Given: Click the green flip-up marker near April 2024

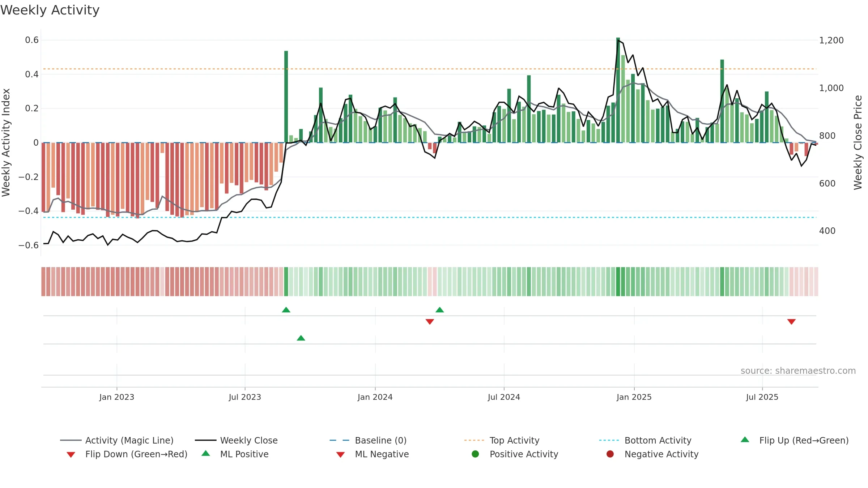Looking at the screenshot, I should [440, 310].
